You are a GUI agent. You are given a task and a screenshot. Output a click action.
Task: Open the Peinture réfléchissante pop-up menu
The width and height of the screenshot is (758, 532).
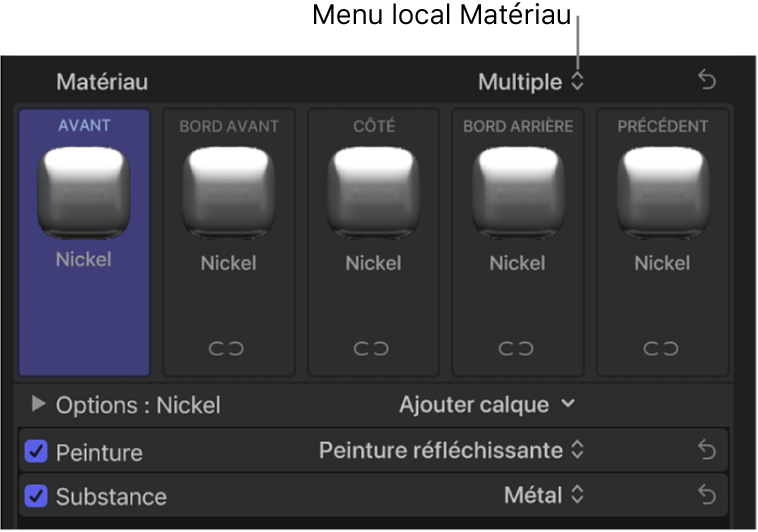[450, 451]
